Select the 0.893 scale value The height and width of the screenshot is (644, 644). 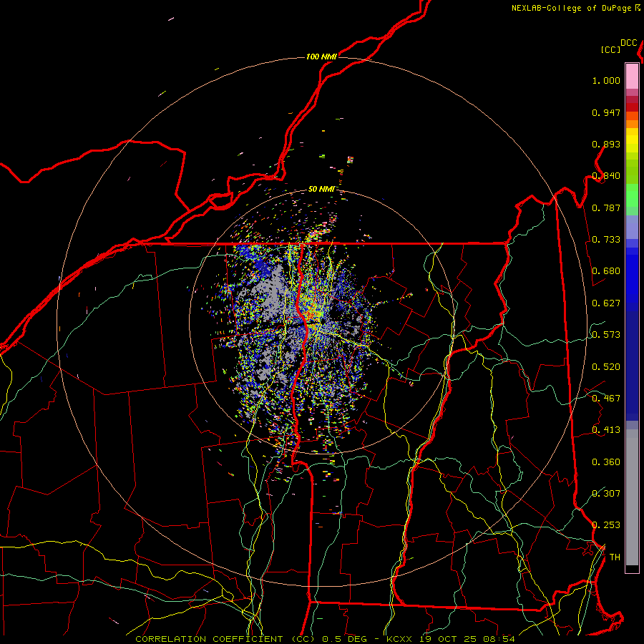(606, 144)
